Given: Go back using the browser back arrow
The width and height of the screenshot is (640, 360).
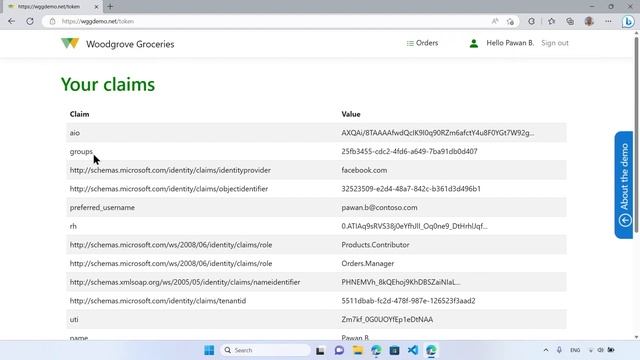Looking at the screenshot, I should [11, 21].
